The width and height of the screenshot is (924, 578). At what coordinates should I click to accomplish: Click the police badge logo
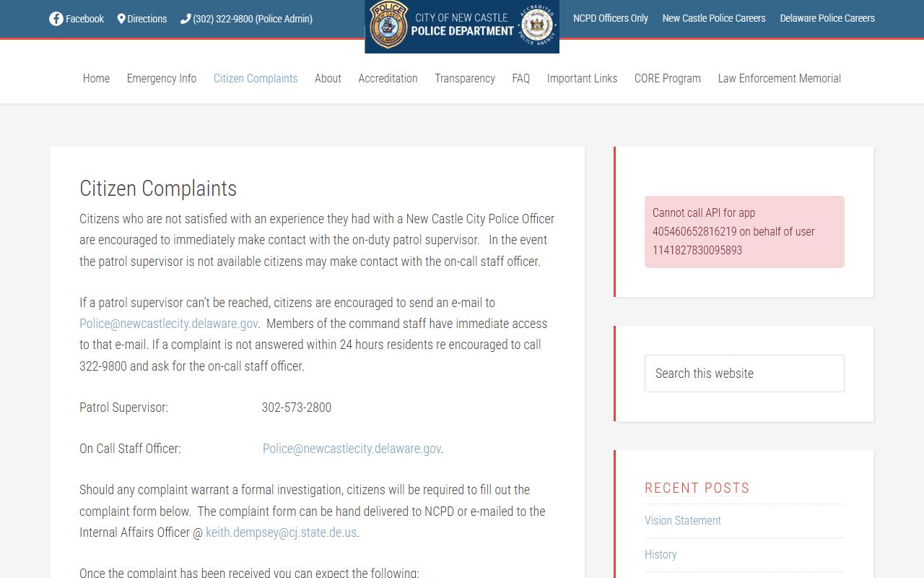(388, 25)
